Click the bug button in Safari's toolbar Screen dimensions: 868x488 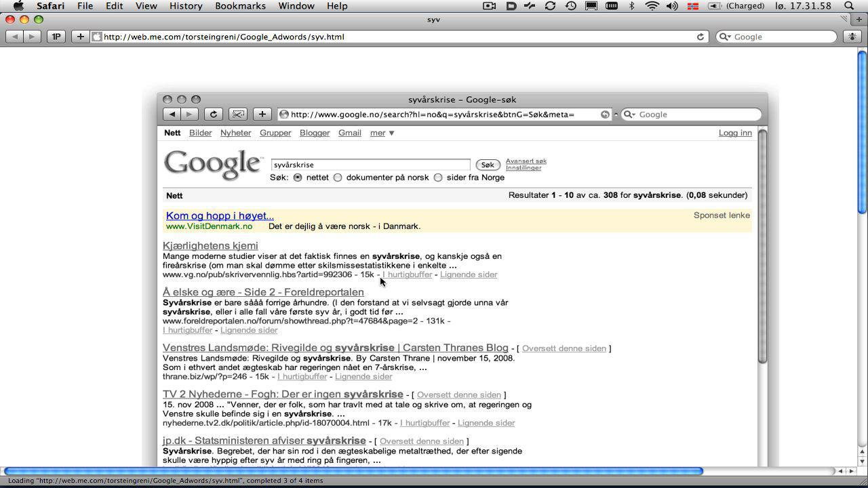852,37
